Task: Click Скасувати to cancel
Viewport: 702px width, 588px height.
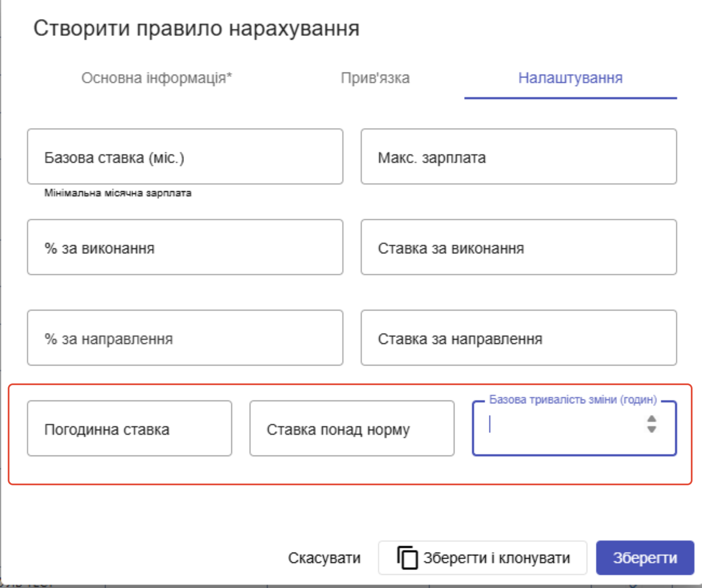Action: click(x=324, y=557)
